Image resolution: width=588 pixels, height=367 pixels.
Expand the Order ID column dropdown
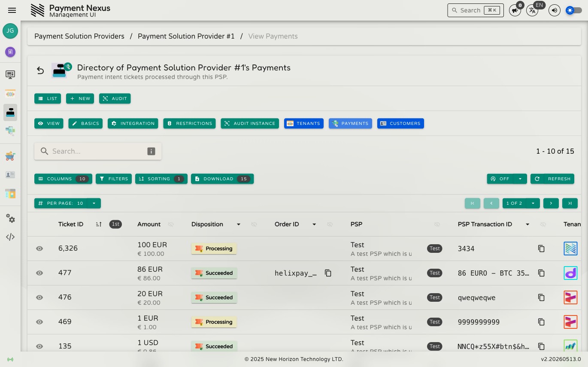coord(314,224)
